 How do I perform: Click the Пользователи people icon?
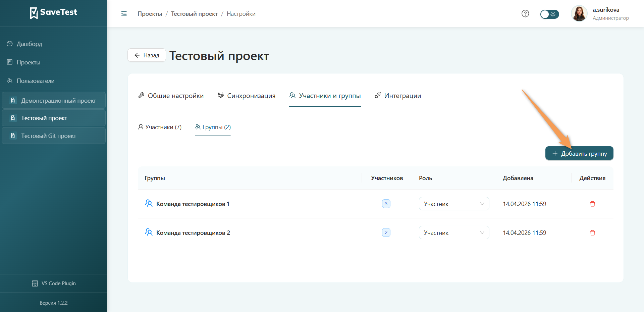click(x=10, y=81)
